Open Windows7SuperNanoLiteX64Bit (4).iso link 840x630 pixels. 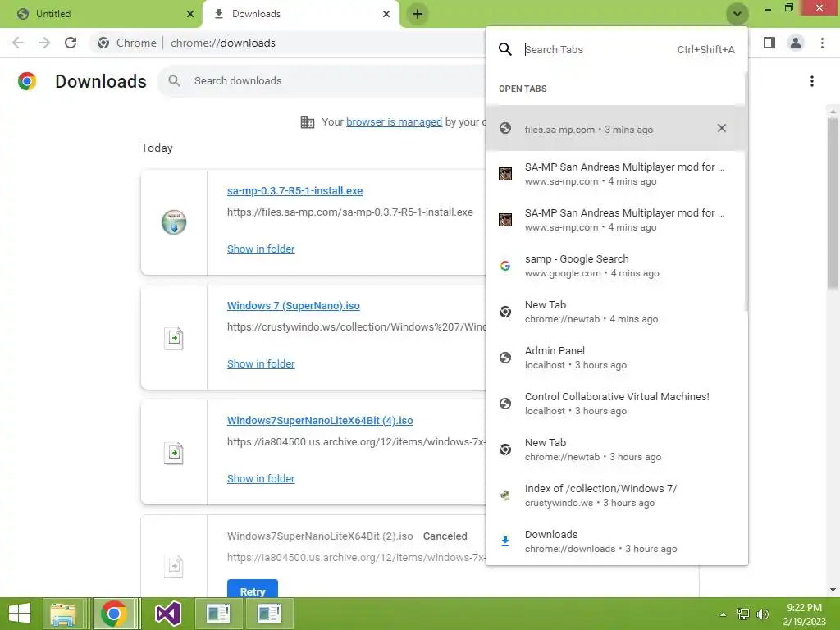point(320,421)
